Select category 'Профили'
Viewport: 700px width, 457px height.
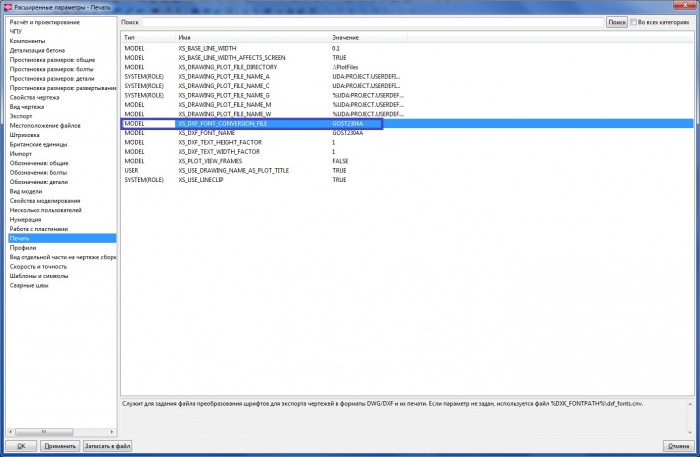23,247
